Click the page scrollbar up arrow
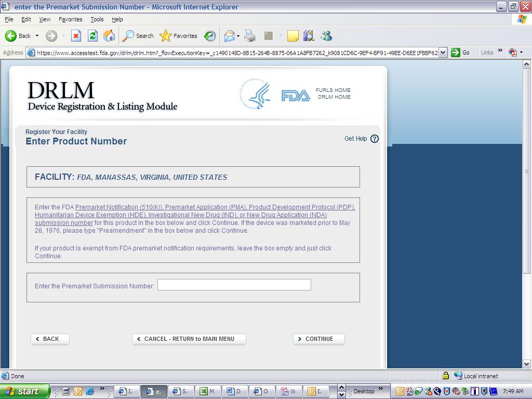Image resolution: width=532 pixels, height=399 pixels. click(x=527, y=64)
